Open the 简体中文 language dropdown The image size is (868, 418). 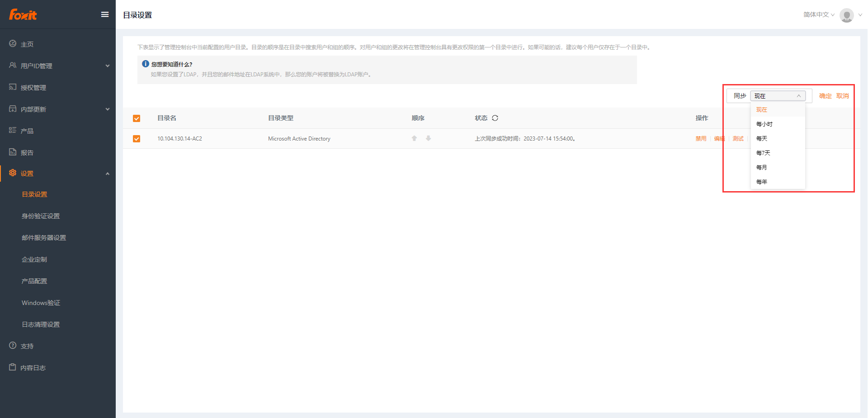pos(819,14)
